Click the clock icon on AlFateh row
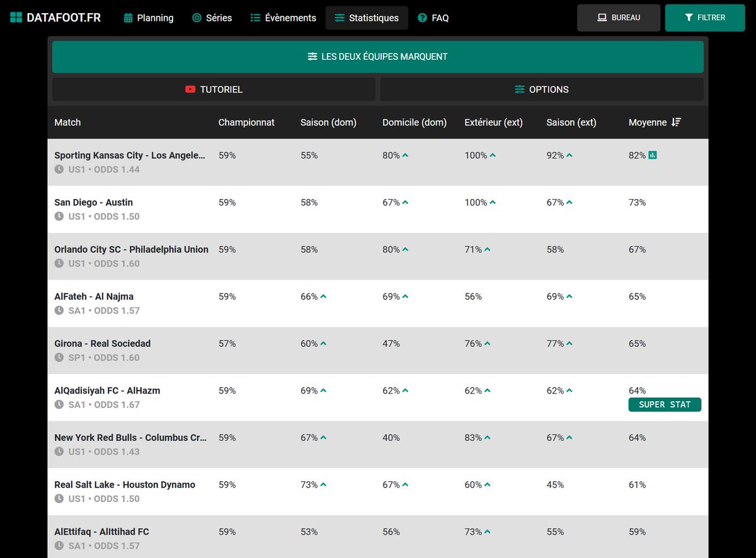This screenshot has height=558, width=756. click(59, 310)
